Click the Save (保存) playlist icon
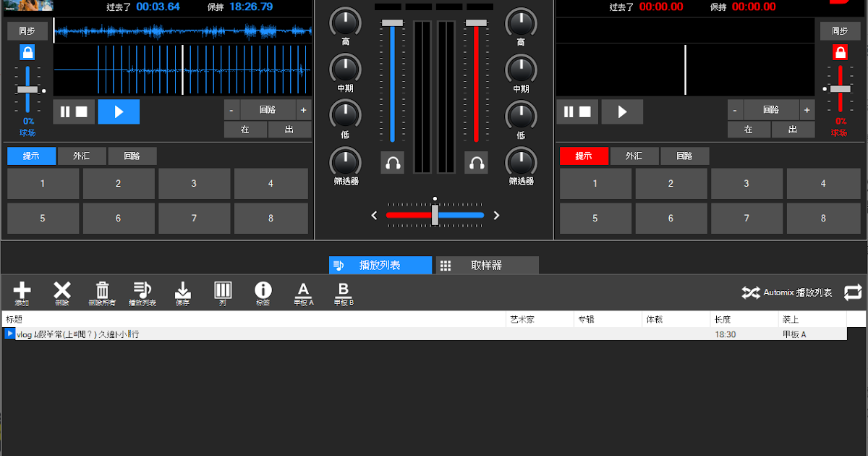 [x=182, y=292]
